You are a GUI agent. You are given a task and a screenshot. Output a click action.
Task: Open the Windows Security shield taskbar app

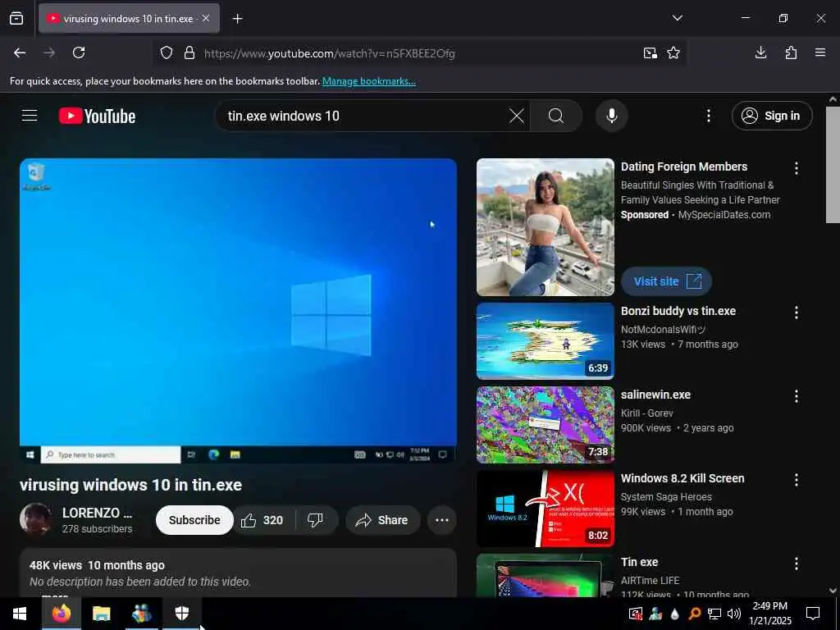point(182,614)
